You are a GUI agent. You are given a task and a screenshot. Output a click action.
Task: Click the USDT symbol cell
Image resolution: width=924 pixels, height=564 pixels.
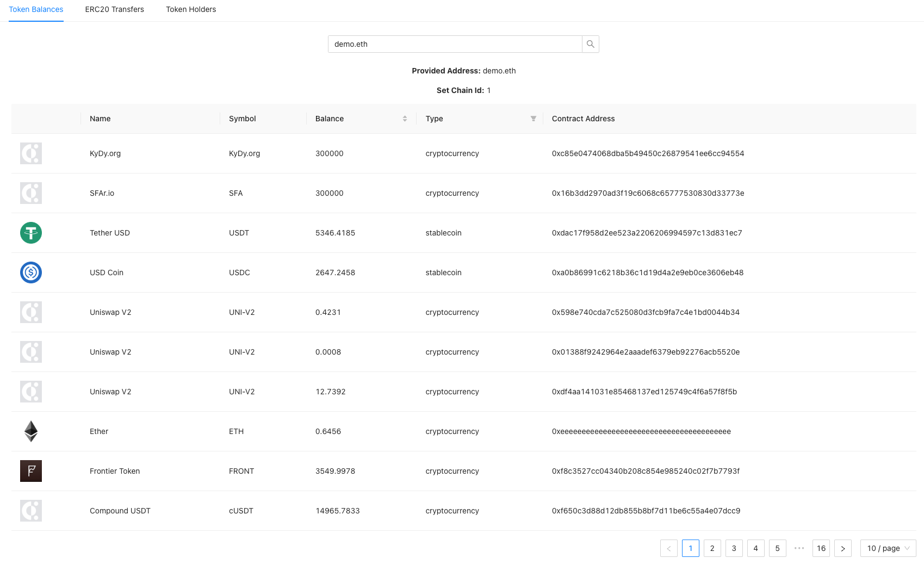239,233
